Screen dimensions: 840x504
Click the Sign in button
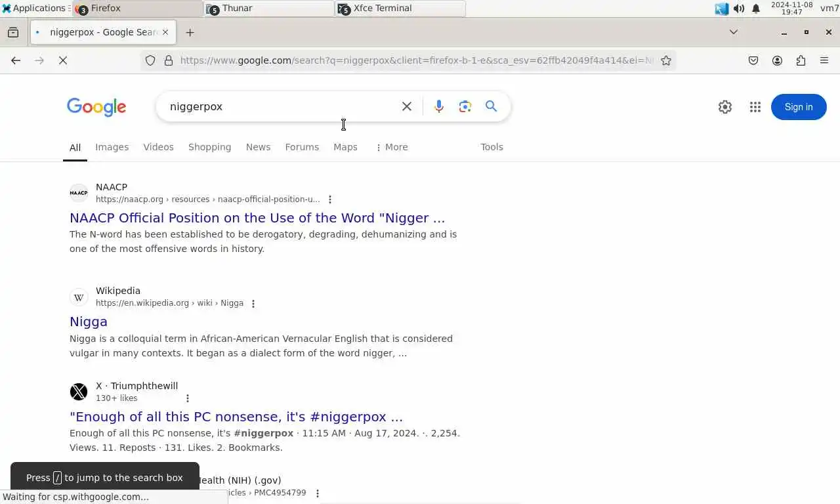[x=799, y=107]
